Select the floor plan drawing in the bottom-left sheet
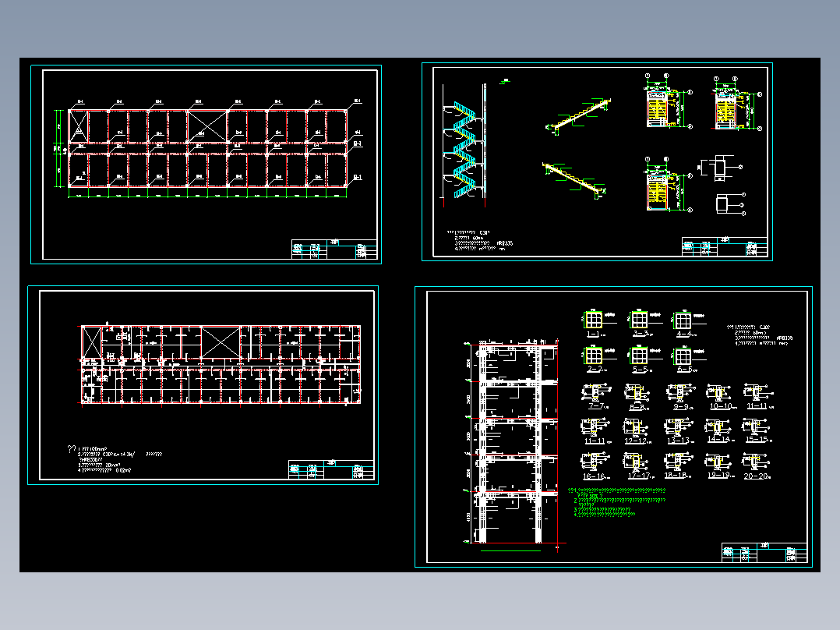 tap(221, 365)
